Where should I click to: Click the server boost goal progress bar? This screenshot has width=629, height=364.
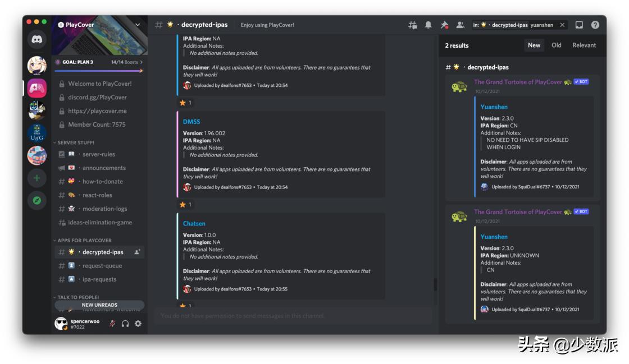(99, 71)
